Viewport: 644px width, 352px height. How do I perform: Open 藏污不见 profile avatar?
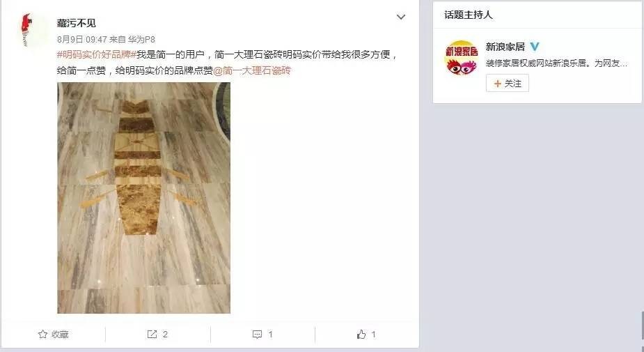[x=33, y=29]
